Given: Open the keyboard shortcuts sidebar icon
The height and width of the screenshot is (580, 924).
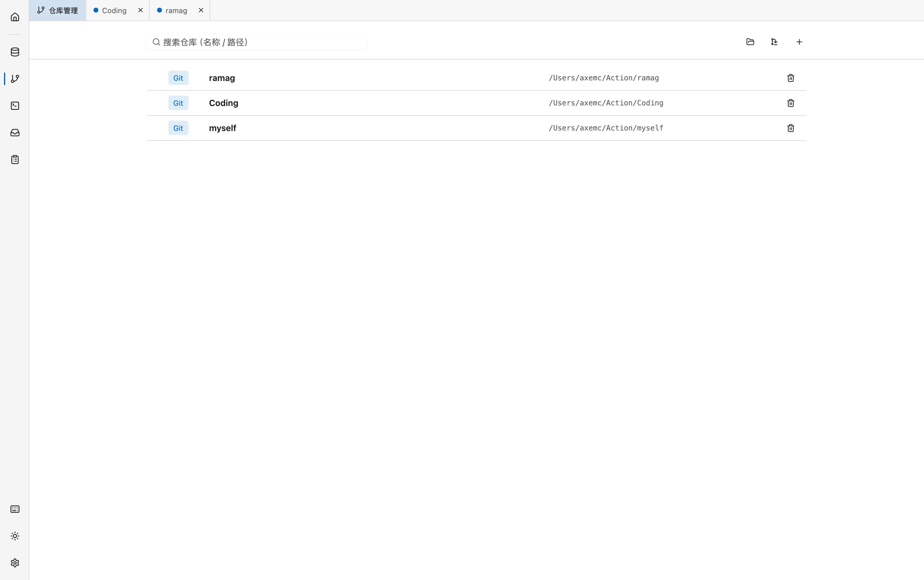Looking at the screenshot, I should click(15, 509).
